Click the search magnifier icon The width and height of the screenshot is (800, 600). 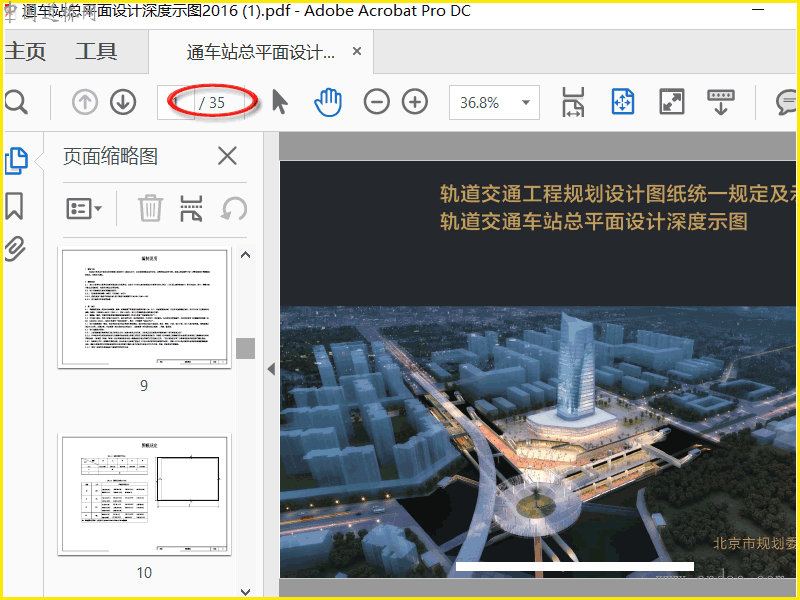[x=15, y=102]
